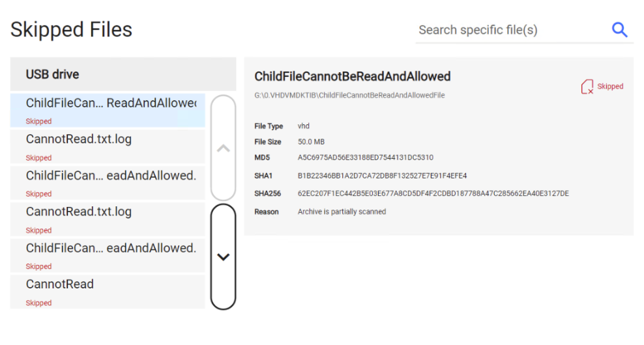Click the red Skipped file status icon

(587, 87)
